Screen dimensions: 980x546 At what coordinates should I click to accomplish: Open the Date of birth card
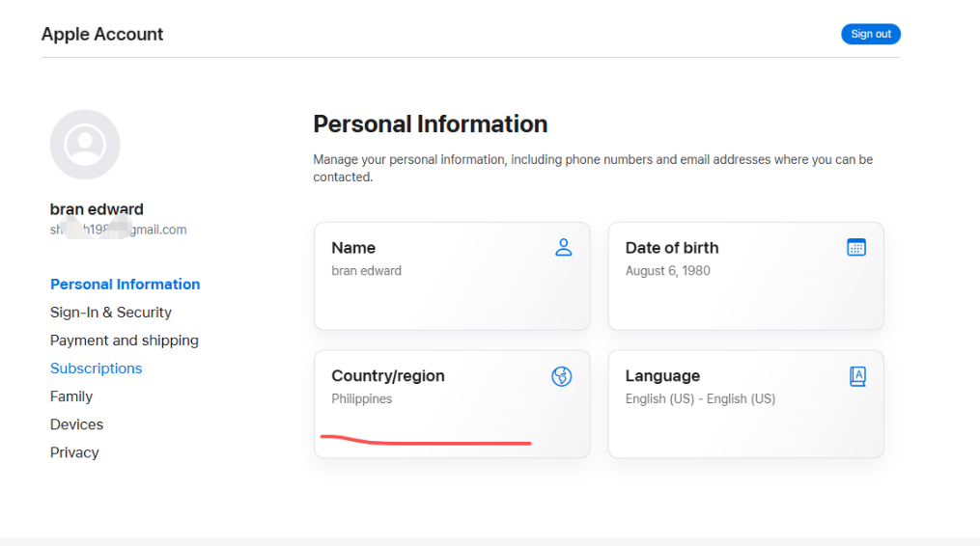(745, 276)
